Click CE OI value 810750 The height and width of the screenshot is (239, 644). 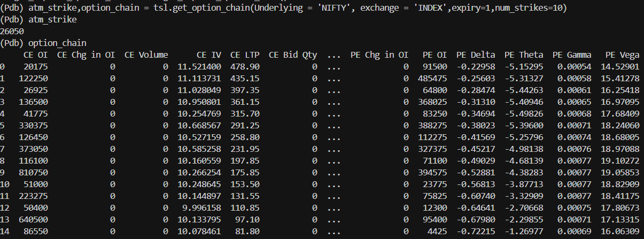tap(34, 173)
